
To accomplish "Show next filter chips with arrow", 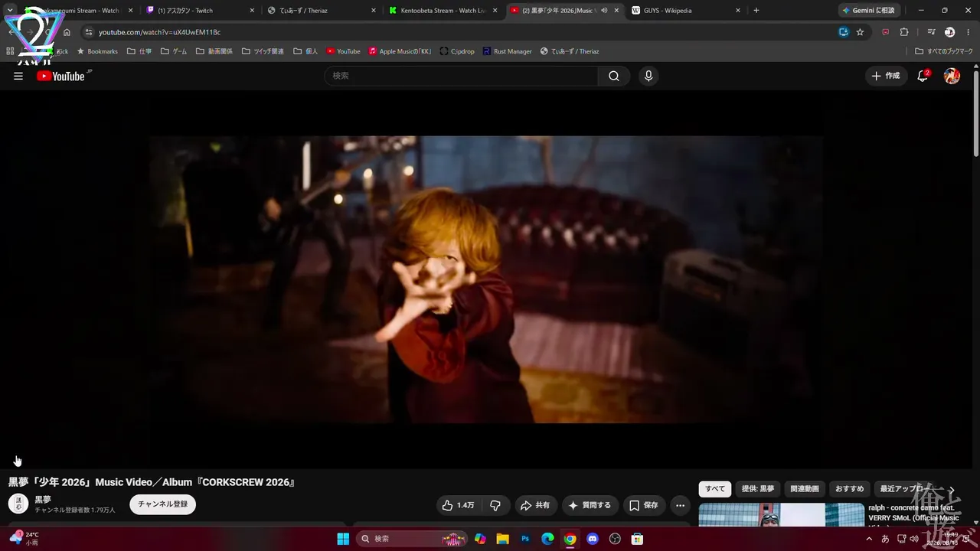I will pos(952,489).
